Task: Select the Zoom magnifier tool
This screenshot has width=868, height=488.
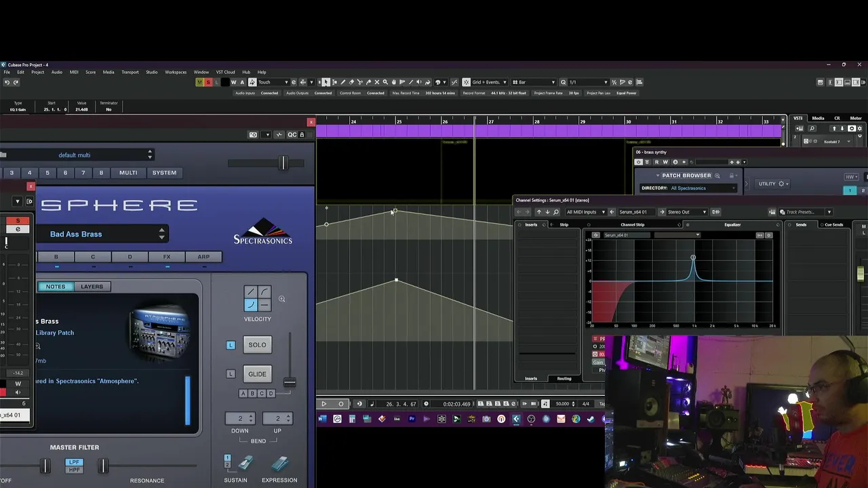Action: tap(385, 82)
